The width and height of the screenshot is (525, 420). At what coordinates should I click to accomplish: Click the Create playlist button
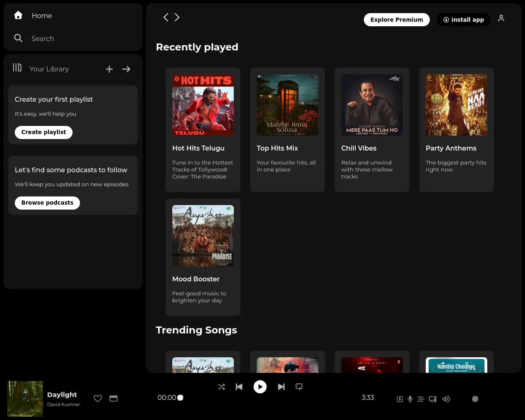click(x=43, y=132)
